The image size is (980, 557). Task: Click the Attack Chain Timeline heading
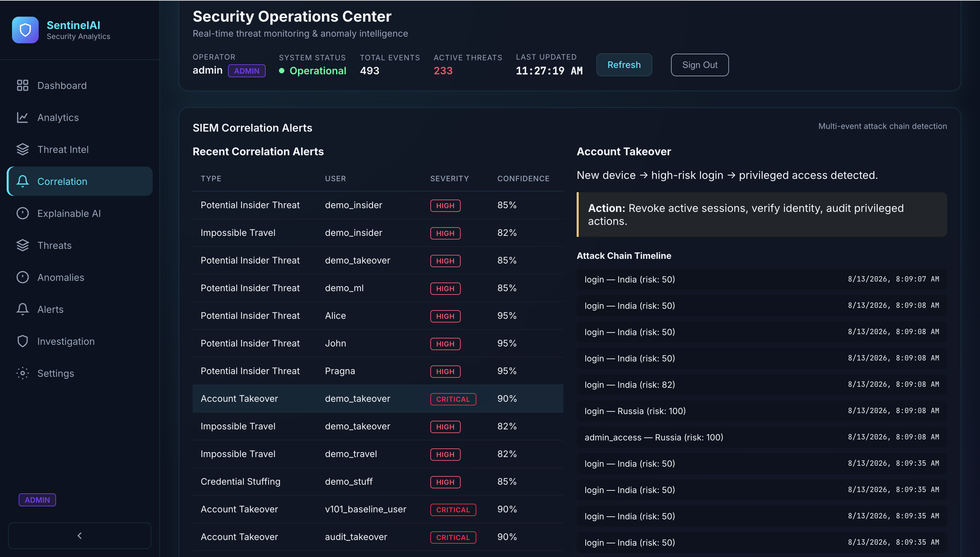pyautogui.click(x=624, y=256)
